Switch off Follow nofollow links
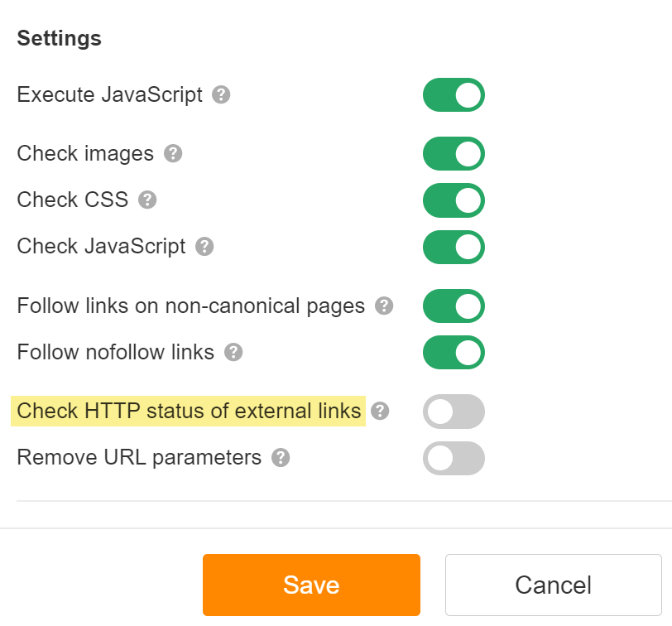This screenshot has height=626, width=672. pos(454,353)
